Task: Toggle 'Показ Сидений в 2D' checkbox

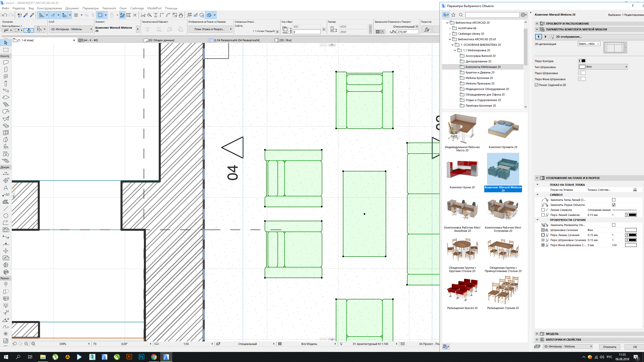Action: [x=537, y=85]
